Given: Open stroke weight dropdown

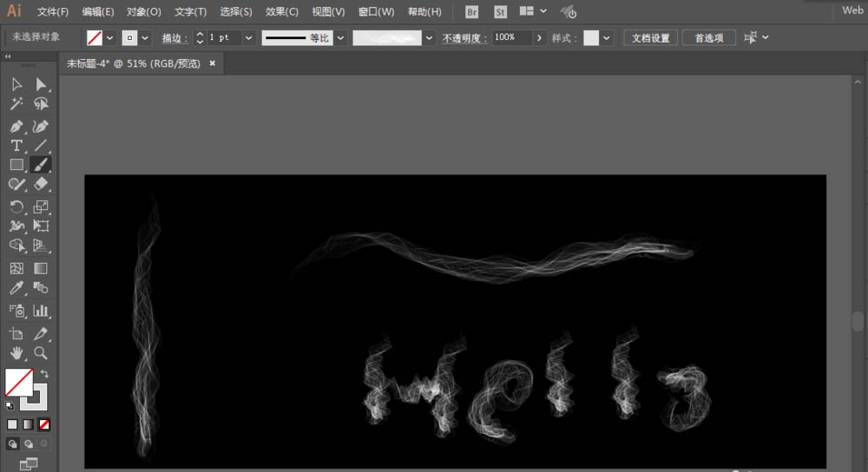Looking at the screenshot, I should pos(248,37).
